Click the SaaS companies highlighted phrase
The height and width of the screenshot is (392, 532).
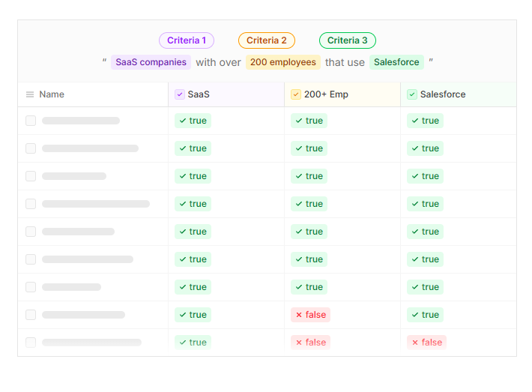click(151, 62)
